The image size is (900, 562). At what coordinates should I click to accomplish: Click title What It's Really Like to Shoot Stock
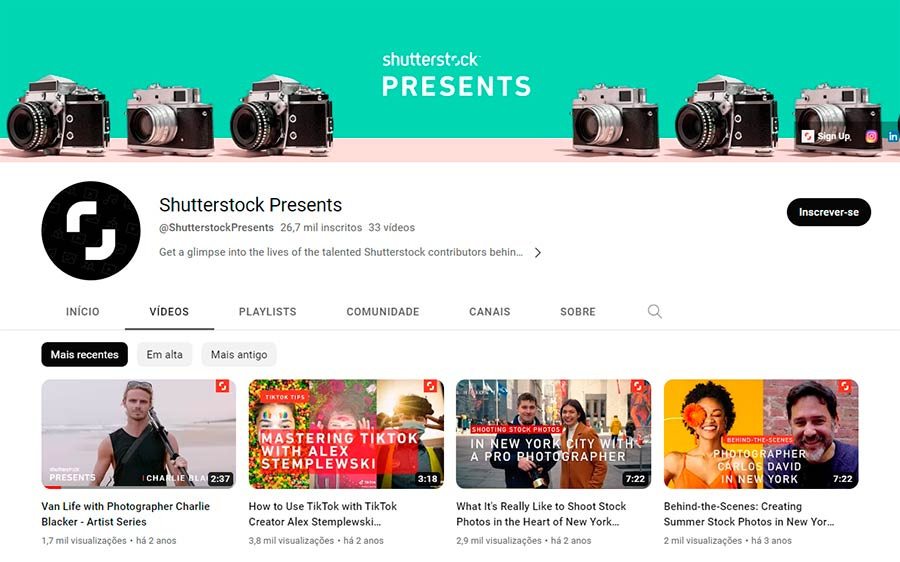[x=541, y=514]
